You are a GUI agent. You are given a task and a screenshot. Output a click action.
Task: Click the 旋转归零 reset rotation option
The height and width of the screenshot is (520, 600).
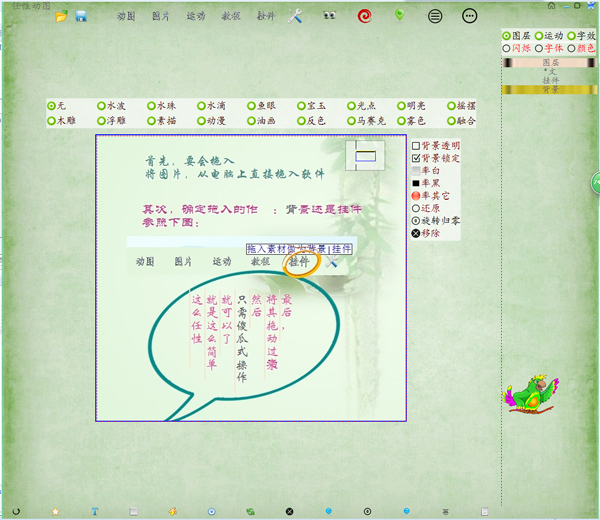point(416,220)
